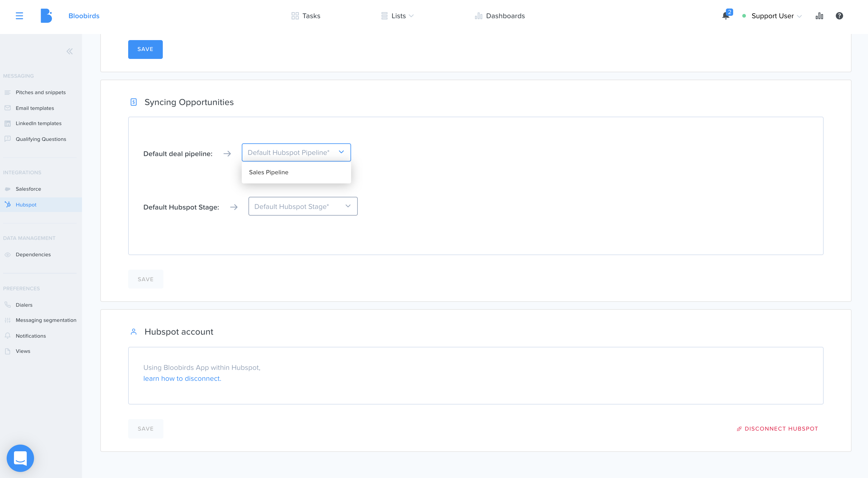Click the Qualifying Questions icon

click(x=7, y=139)
